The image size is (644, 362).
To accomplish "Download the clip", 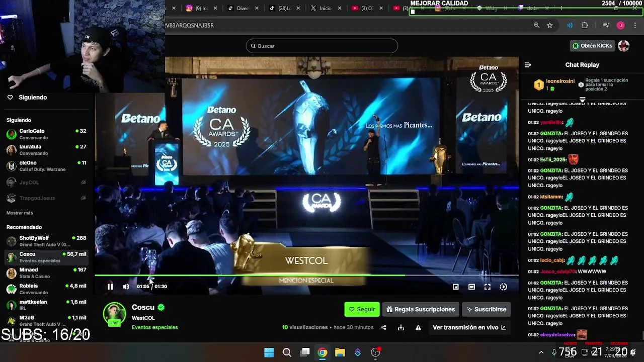I will [x=401, y=327].
